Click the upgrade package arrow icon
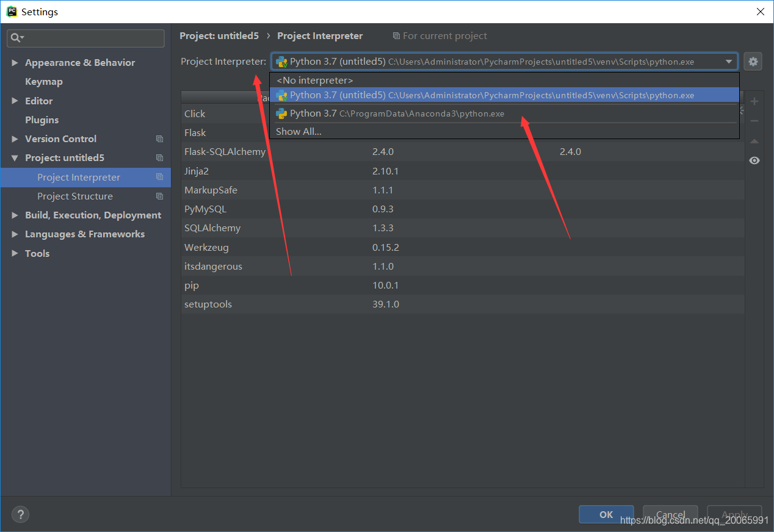The width and height of the screenshot is (774, 532). [754, 141]
